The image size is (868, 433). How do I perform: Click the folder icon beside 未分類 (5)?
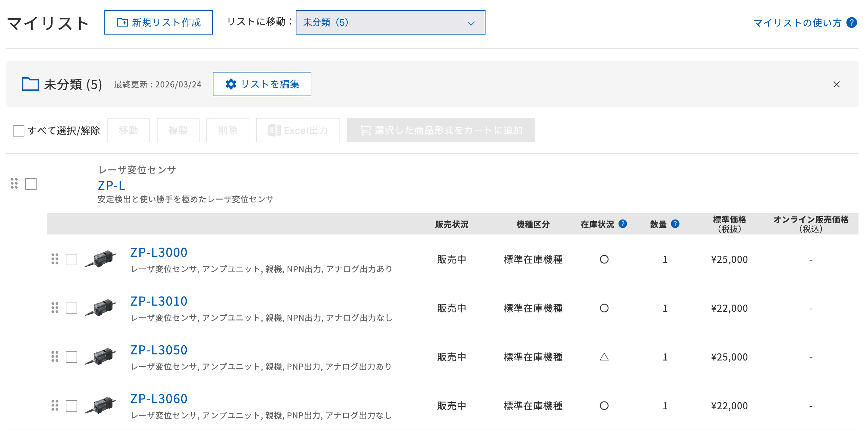(30, 84)
